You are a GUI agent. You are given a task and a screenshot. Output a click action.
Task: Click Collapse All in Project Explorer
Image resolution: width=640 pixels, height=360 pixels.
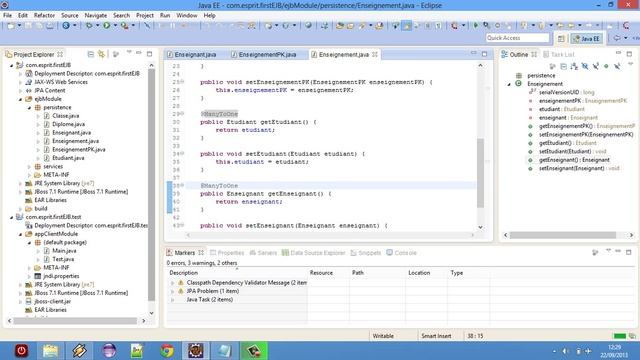pyautogui.click(x=91, y=54)
